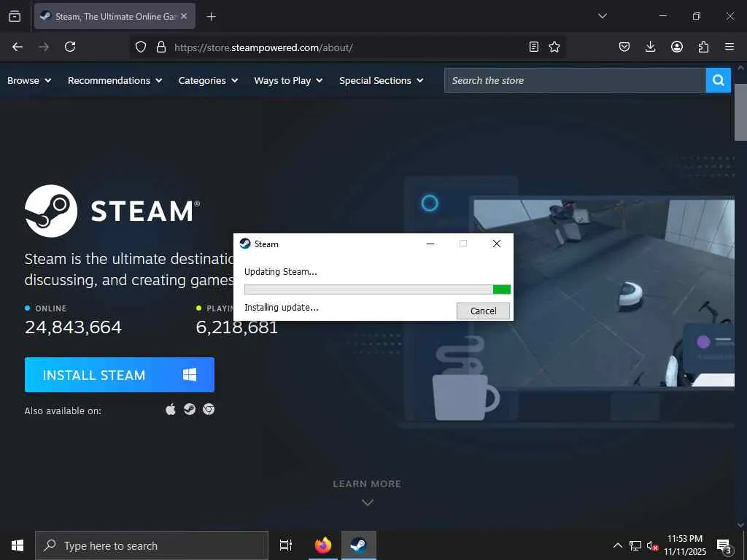Click the INSTALL STEAM button
The height and width of the screenshot is (560, 747).
tap(120, 375)
